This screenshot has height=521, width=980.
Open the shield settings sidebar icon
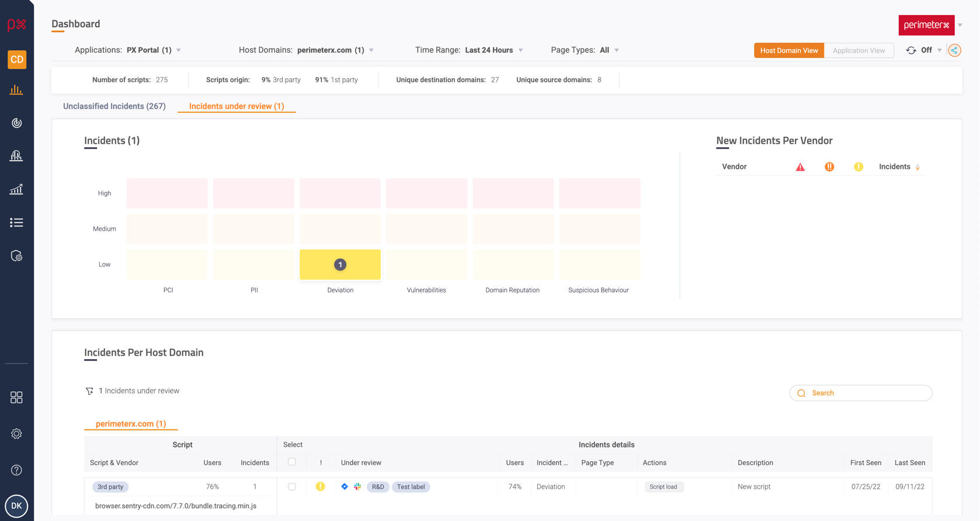point(16,256)
